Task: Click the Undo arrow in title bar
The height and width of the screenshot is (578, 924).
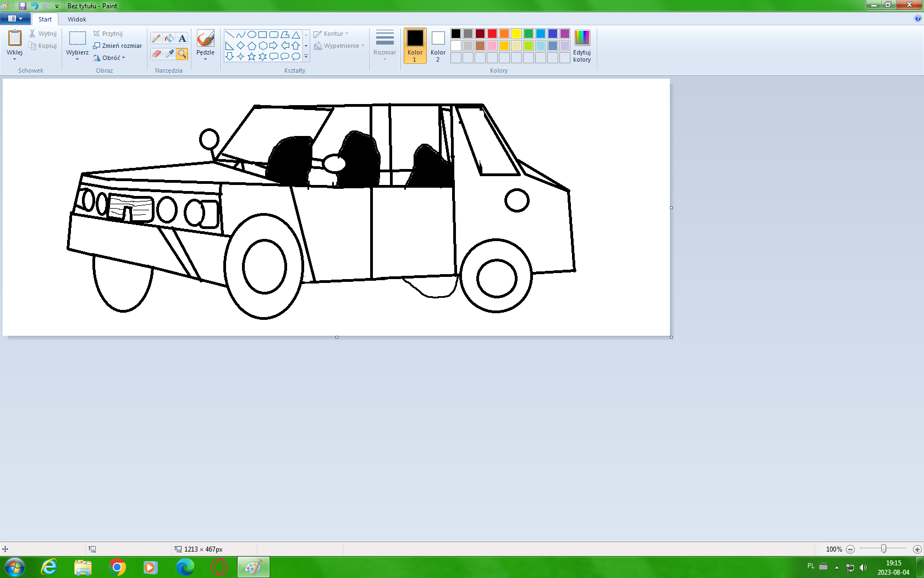Action: pyautogui.click(x=34, y=6)
